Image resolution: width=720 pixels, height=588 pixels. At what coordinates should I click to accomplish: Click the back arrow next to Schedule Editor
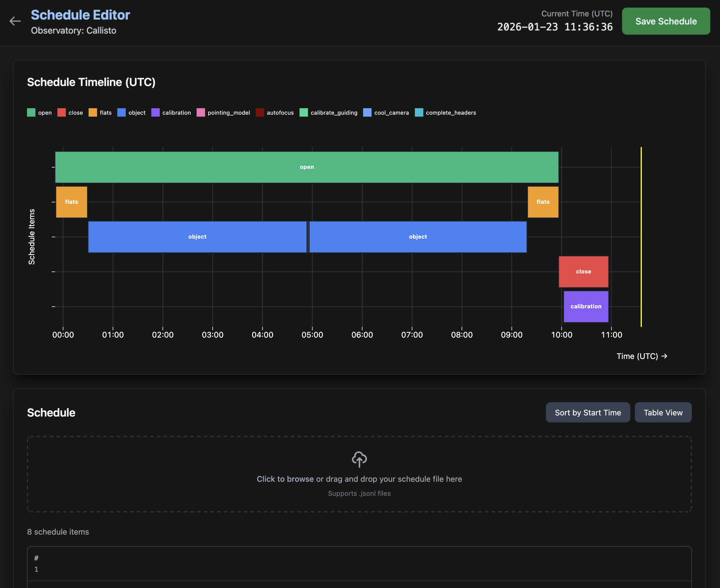click(15, 21)
